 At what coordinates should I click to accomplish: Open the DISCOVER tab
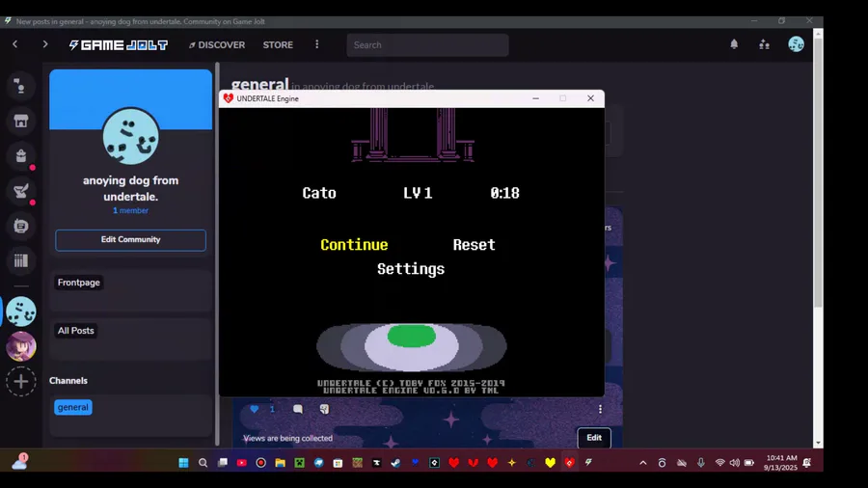(x=216, y=44)
